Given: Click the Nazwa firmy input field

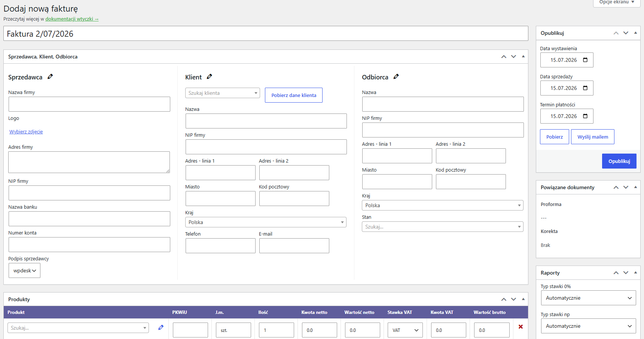Looking at the screenshot, I should 89,104.
